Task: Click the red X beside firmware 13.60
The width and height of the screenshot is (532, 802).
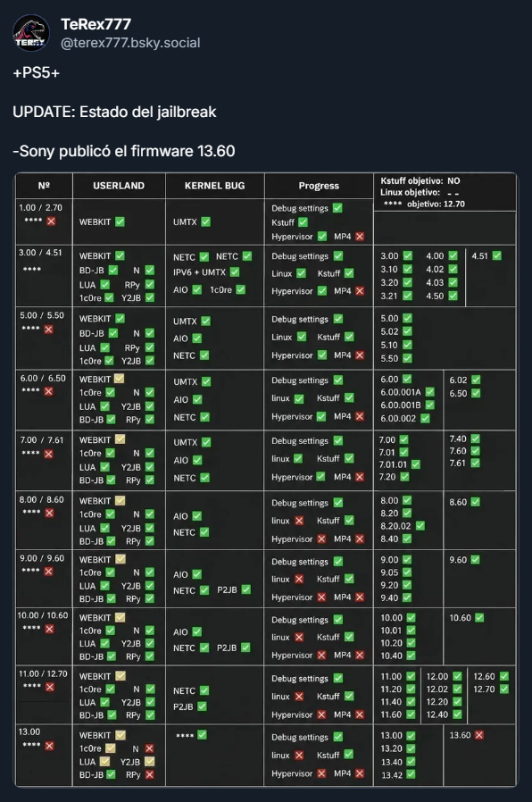Action: [478, 735]
